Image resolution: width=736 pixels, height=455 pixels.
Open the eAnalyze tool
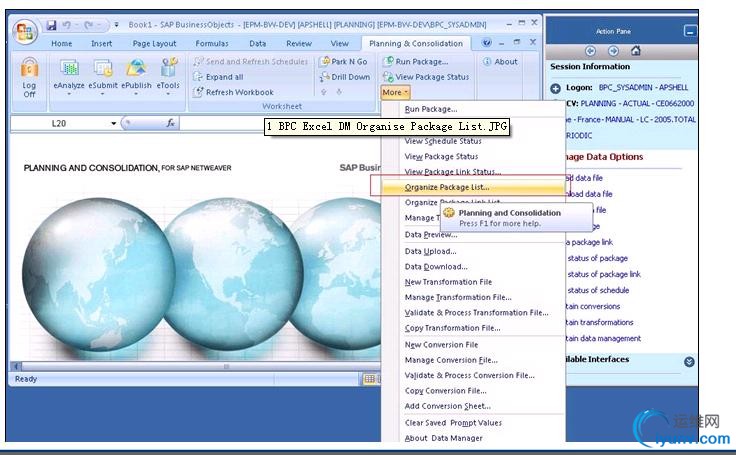coord(69,75)
